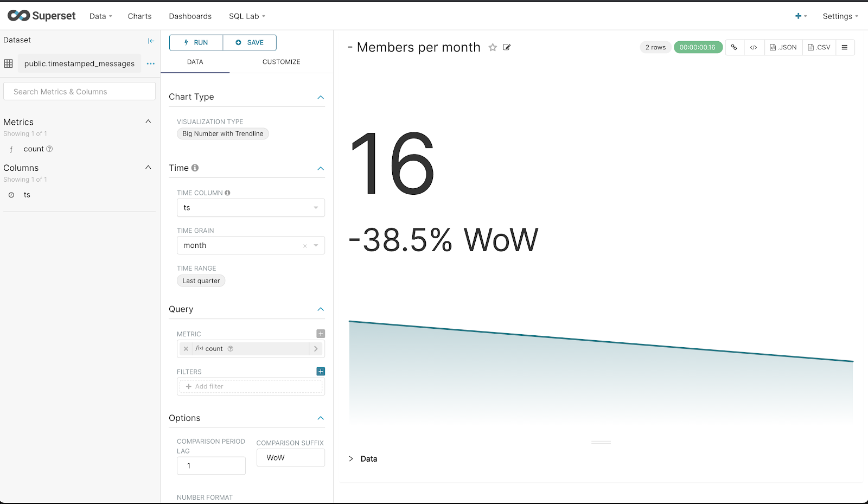
Task: Run the query with the RUN button
Action: [196, 42]
